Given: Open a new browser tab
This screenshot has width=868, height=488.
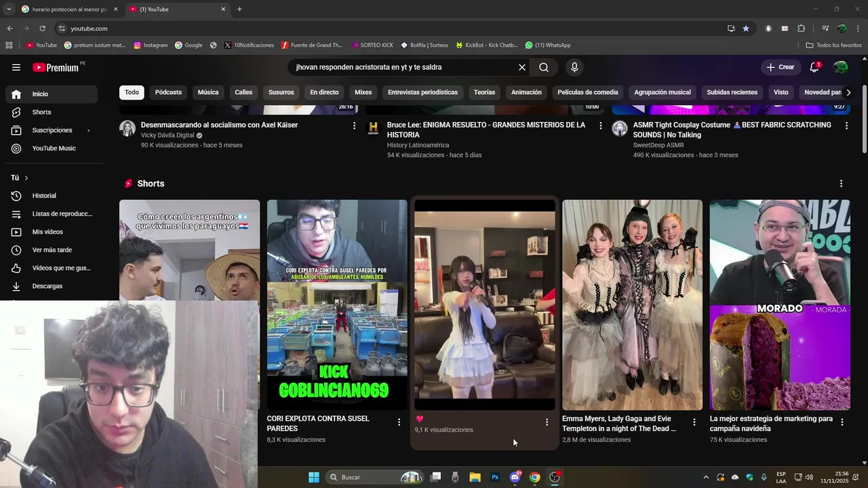Looking at the screenshot, I should 239,9.
